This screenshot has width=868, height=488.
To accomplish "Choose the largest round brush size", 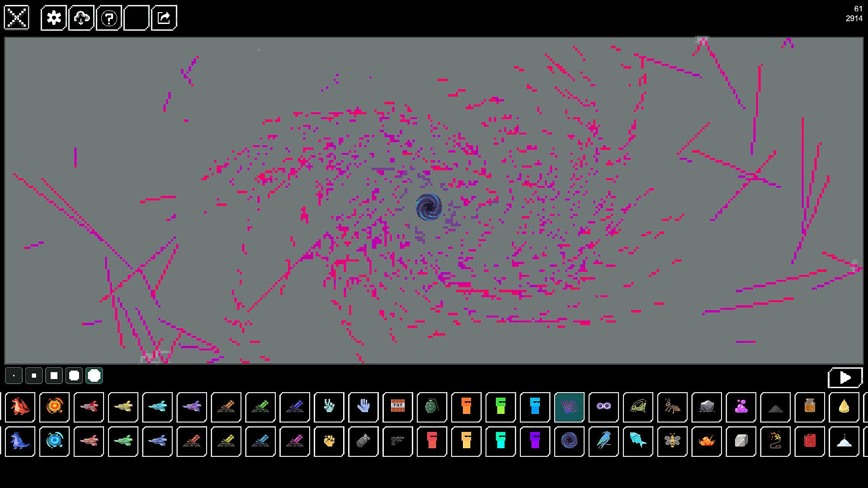I will (94, 375).
